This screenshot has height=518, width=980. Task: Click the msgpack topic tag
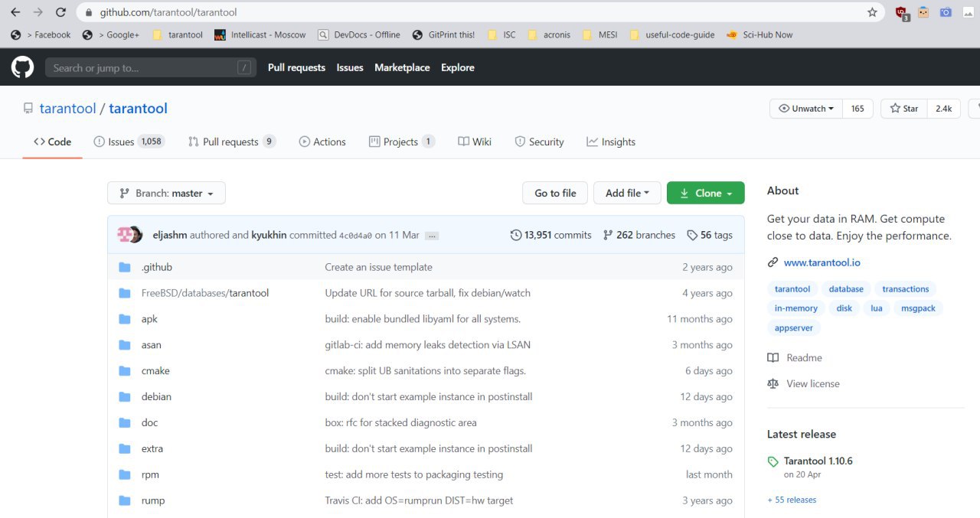pos(918,308)
